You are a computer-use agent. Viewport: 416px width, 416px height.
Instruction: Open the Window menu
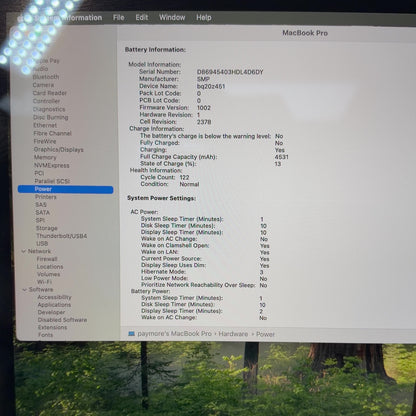(172, 17)
